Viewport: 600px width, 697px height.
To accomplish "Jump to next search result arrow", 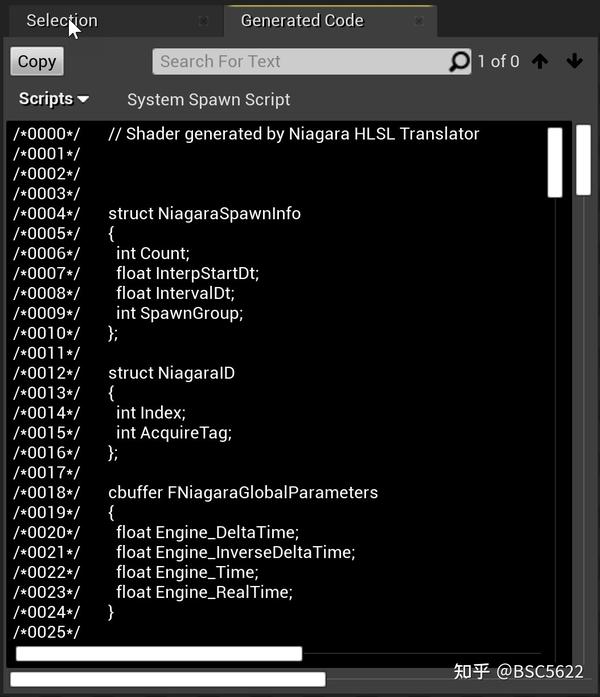I will 574,62.
